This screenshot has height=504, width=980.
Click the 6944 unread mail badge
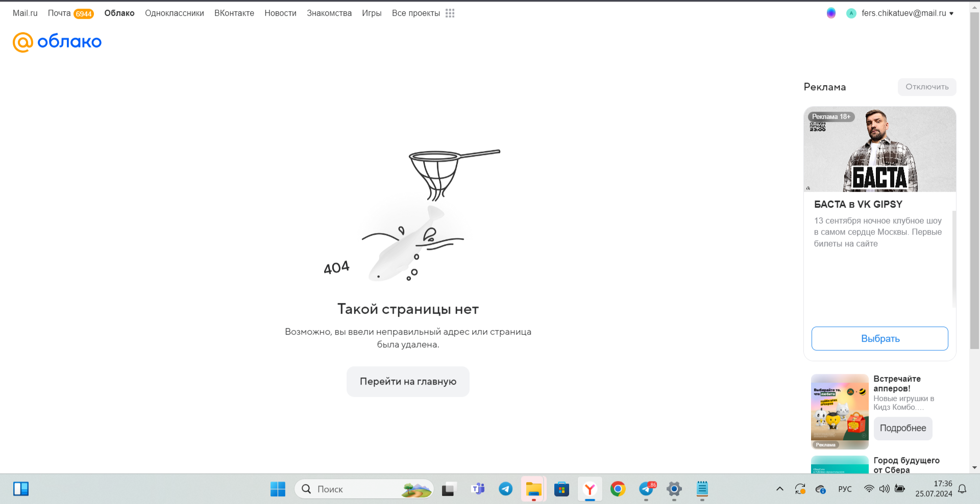[84, 14]
